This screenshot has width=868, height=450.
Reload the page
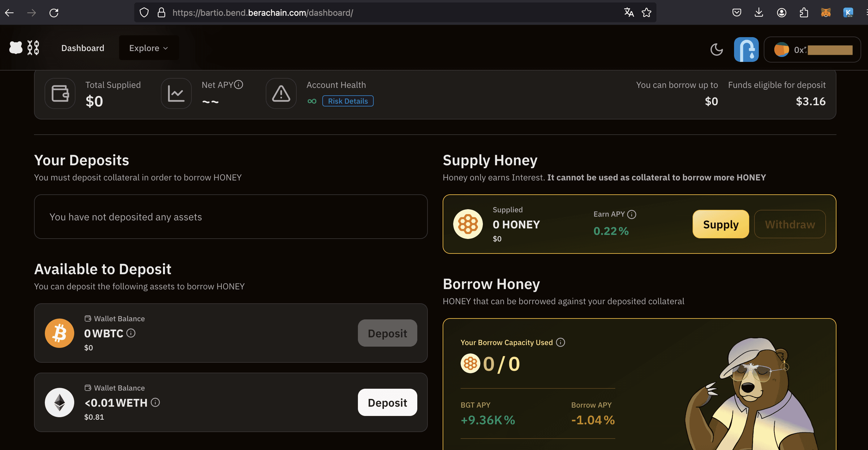(x=54, y=12)
